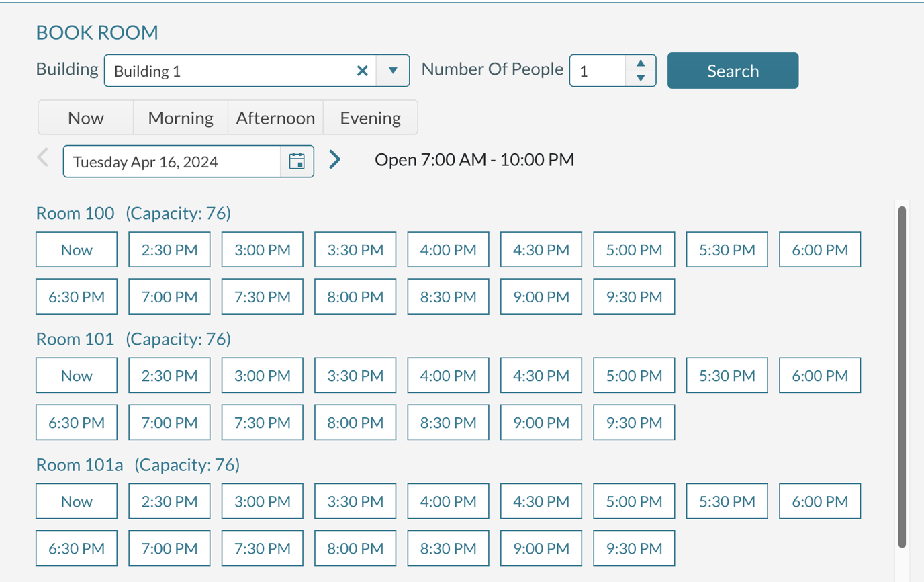Select 6:00 PM slot for Room 100
Image resolution: width=924 pixels, height=582 pixels.
[x=820, y=250]
